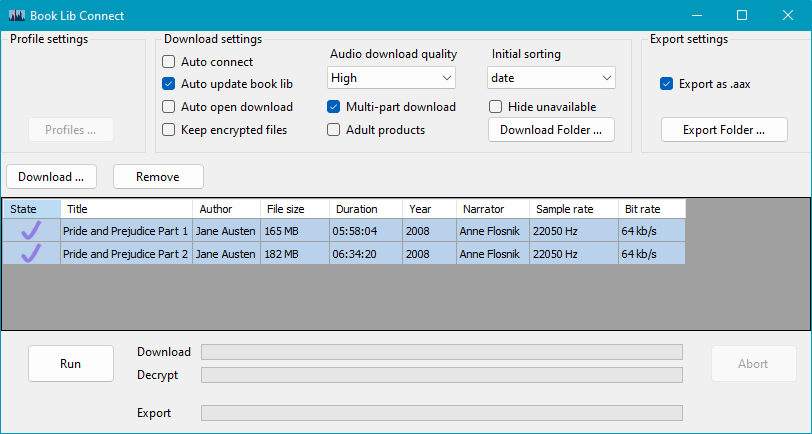Click the Decrypt progress bar
The height and width of the screenshot is (434, 812).
pos(442,375)
